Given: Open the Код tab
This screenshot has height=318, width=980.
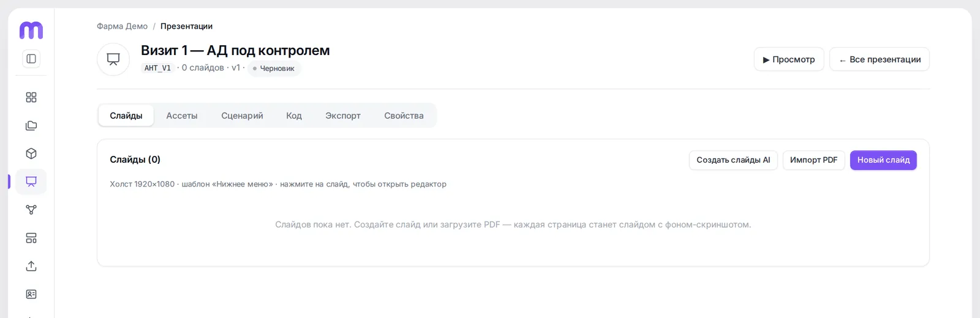Looking at the screenshot, I should [x=294, y=116].
